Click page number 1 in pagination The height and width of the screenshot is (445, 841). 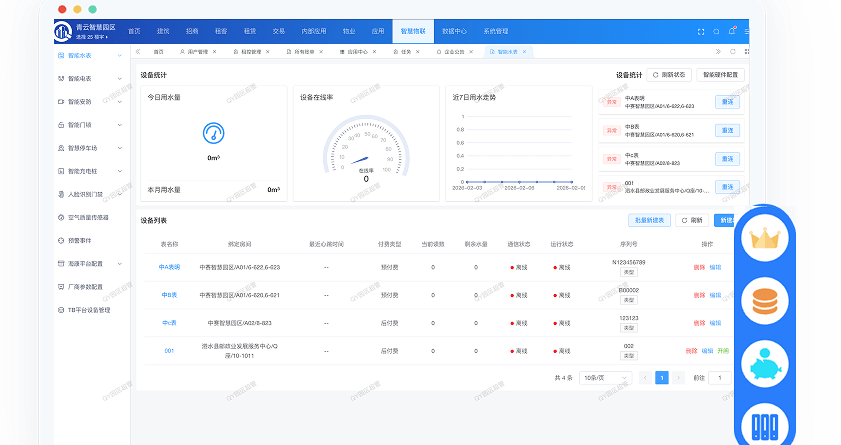662,378
